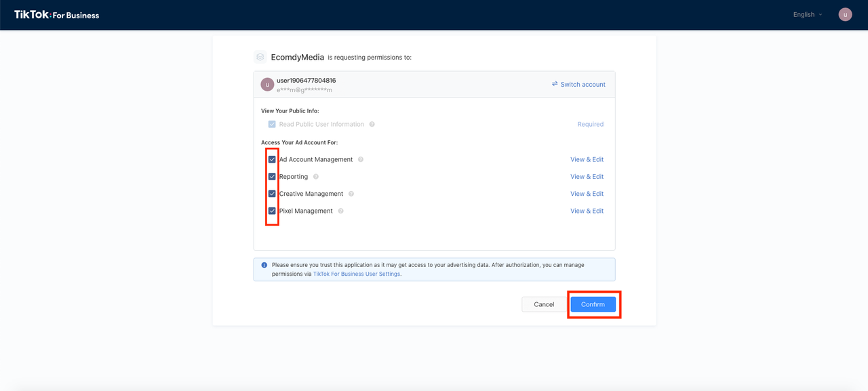This screenshot has width=868, height=391.
Task: Uncheck Pixel Management permission checkbox
Action: (x=272, y=211)
